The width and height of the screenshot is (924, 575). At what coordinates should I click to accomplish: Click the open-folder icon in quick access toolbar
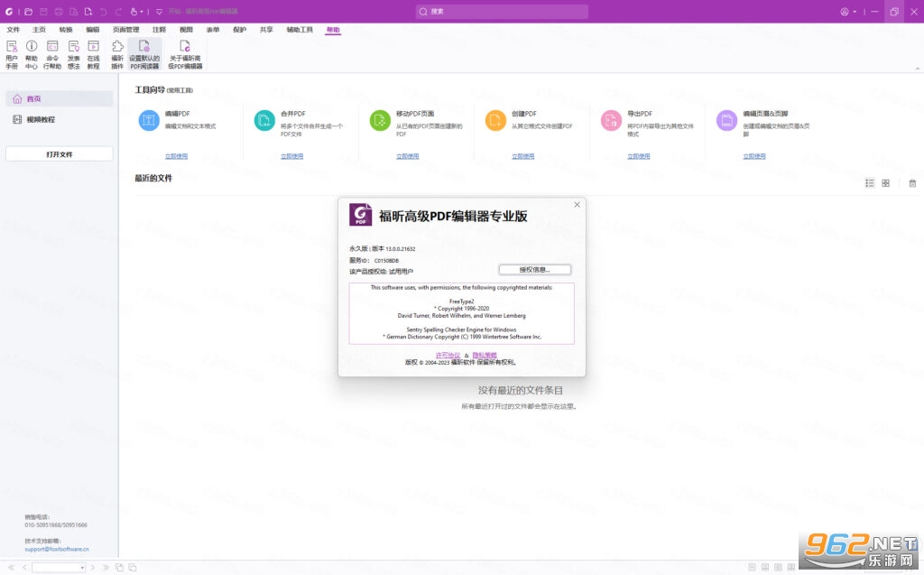point(28,11)
